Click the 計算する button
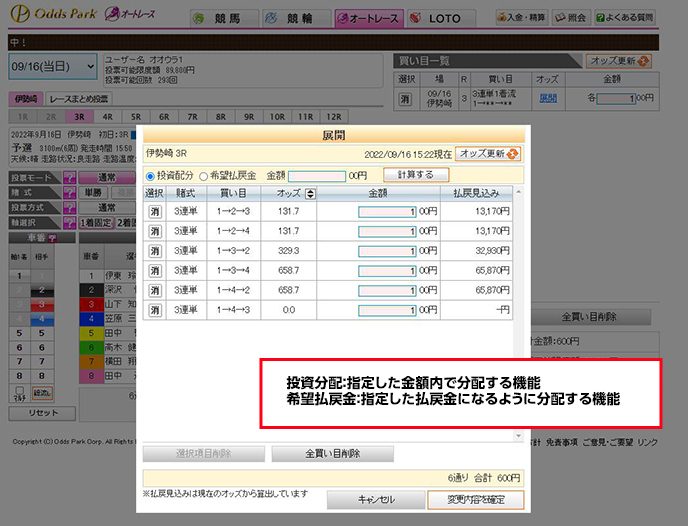Viewport: 688px width, 526px height. (416, 175)
